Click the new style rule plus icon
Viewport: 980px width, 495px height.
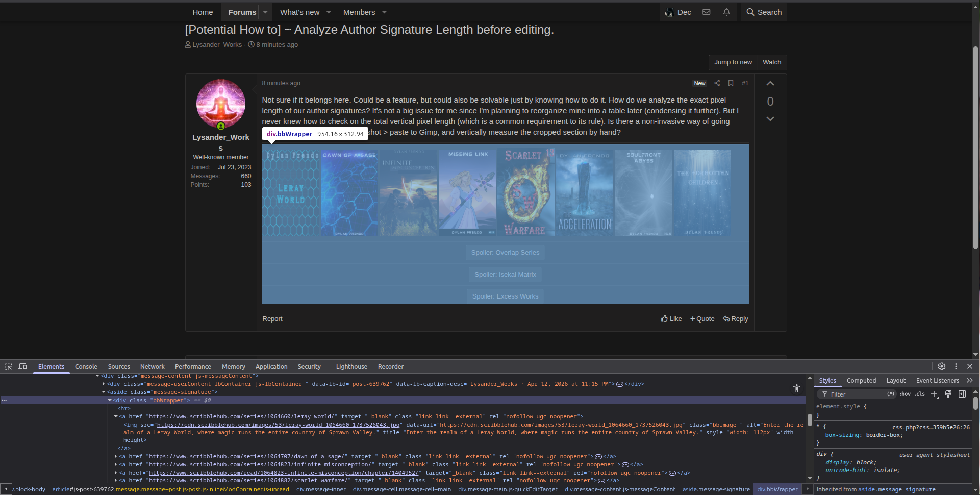(x=935, y=394)
